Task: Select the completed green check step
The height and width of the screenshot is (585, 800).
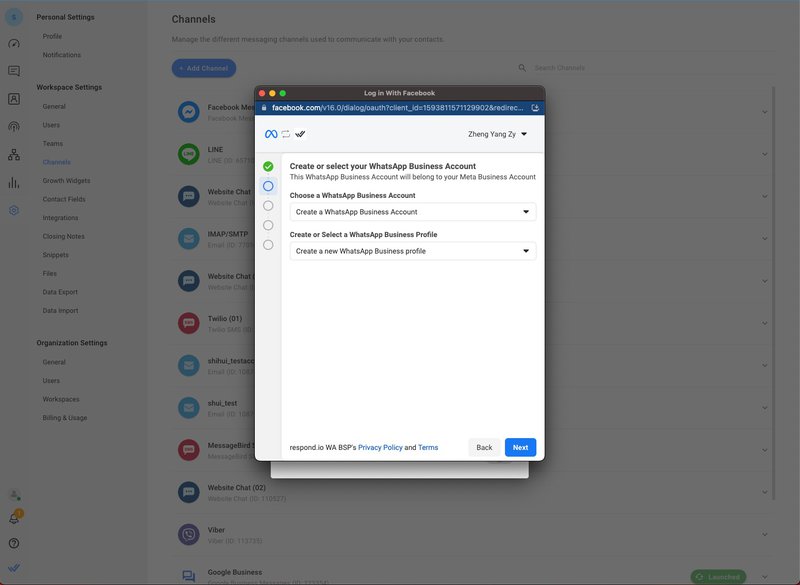Action: click(x=268, y=166)
